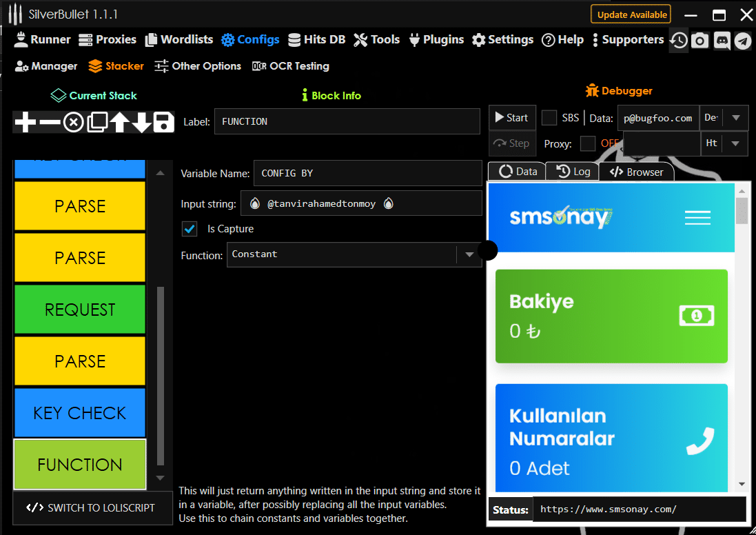Click the empty proxy input field
Image resolution: width=756 pixels, height=535 pixels.
[662, 143]
